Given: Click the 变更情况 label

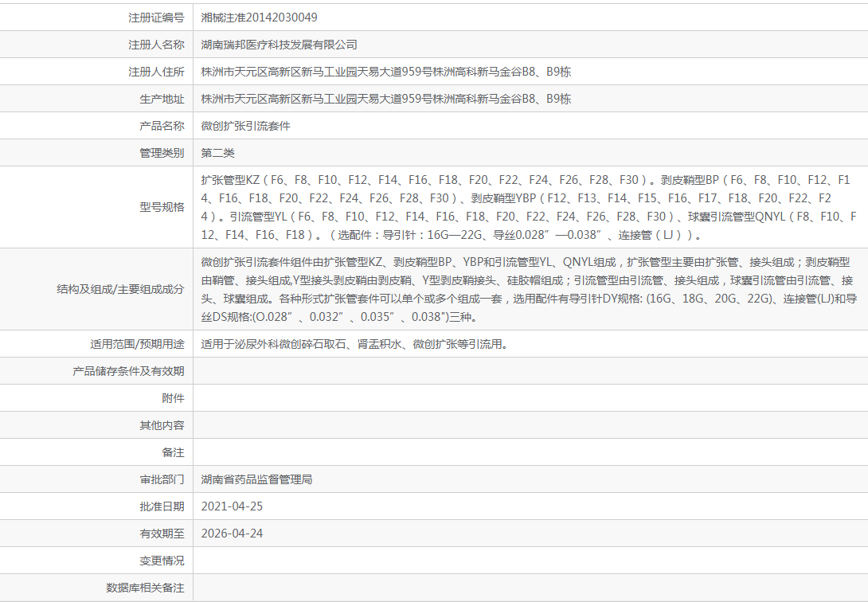Looking at the screenshot, I should 162,561.
